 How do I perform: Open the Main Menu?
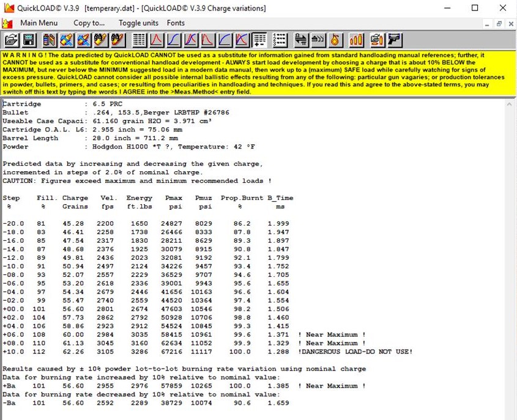click(39, 23)
